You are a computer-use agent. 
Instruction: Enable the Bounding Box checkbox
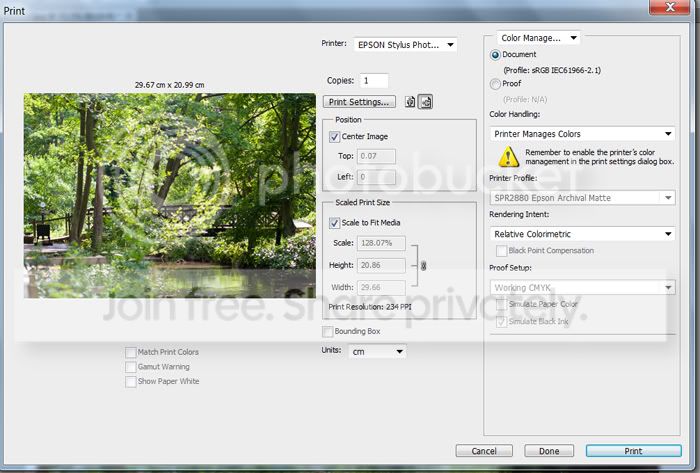328,331
